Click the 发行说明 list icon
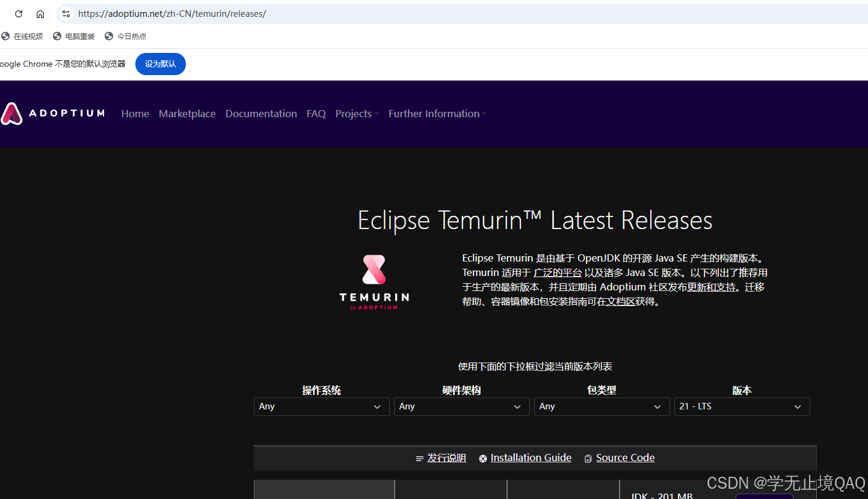Viewport: 868px width, 499px height. 420,459
